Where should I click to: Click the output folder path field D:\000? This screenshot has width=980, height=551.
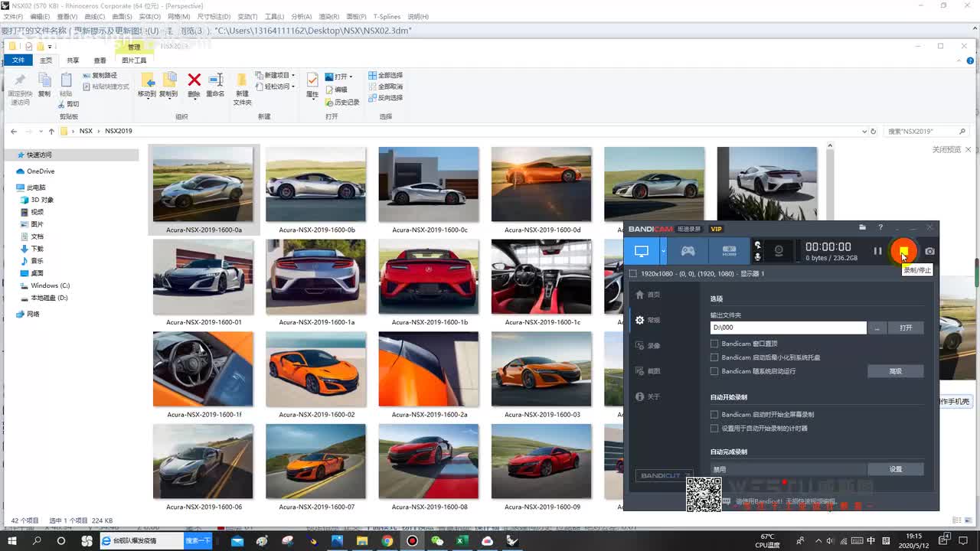click(x=788, y=328)
